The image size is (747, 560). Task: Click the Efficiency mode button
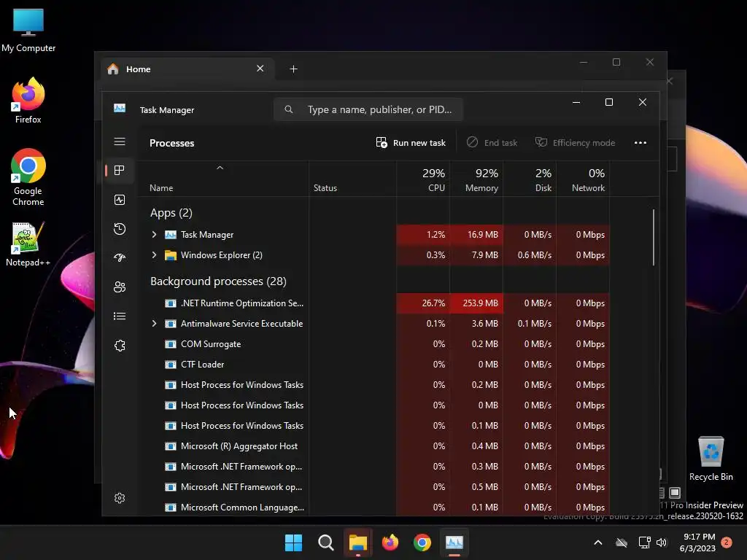575,143
